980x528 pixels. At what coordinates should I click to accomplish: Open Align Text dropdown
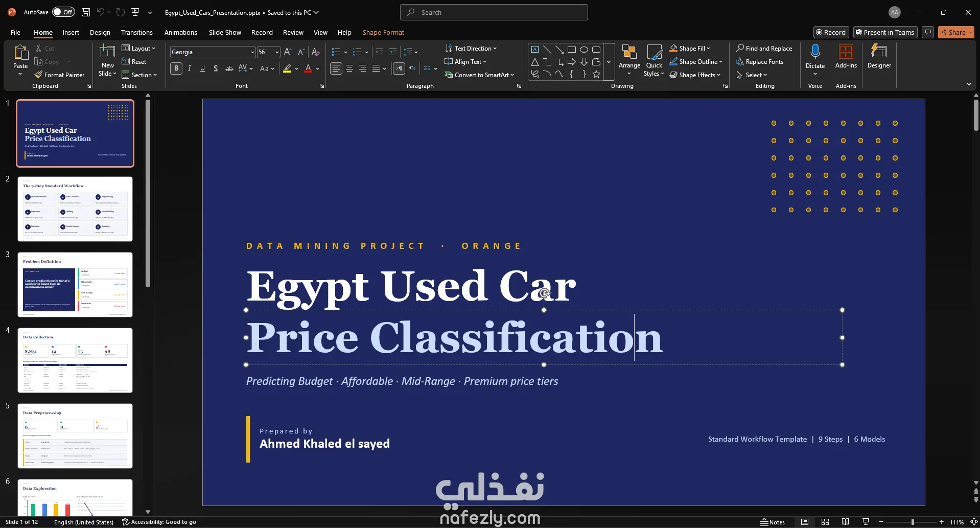pos(465,61)
